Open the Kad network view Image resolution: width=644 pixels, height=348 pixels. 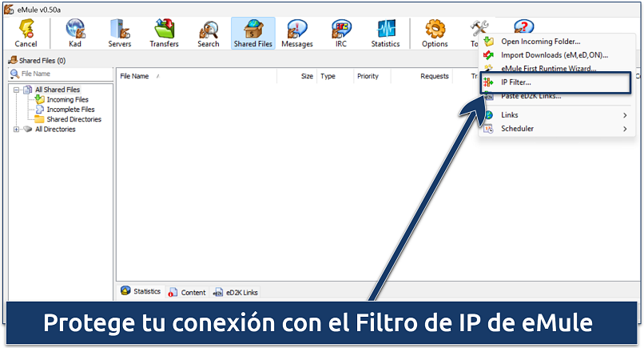[75, 34]
